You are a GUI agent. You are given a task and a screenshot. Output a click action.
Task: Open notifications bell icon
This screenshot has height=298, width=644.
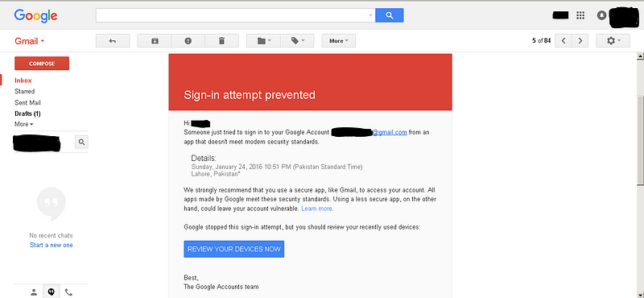coord(601,15)
